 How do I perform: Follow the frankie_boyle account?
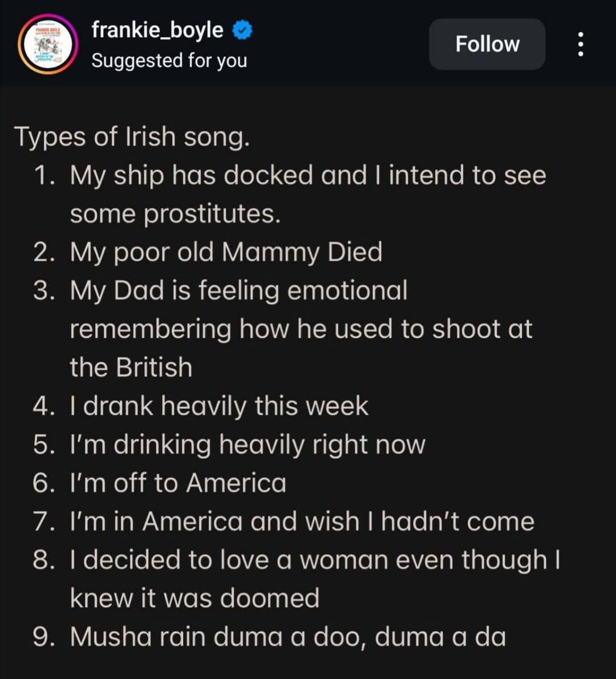(x=487, y=44)
